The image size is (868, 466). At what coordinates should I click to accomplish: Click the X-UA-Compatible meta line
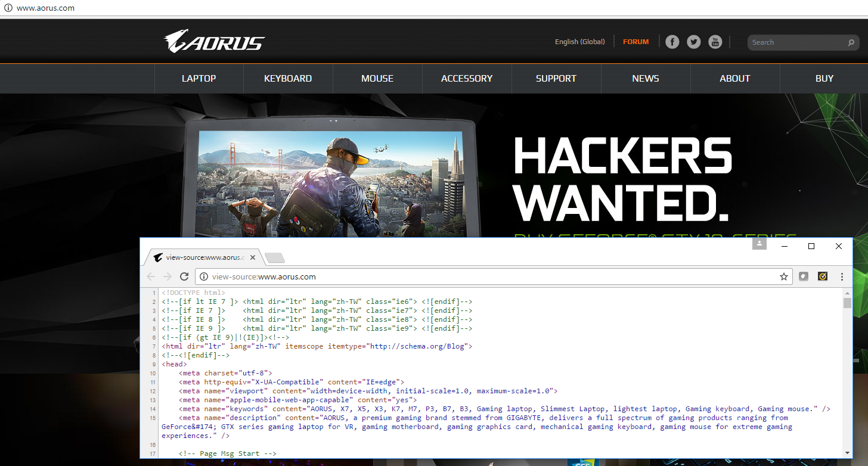292,382
